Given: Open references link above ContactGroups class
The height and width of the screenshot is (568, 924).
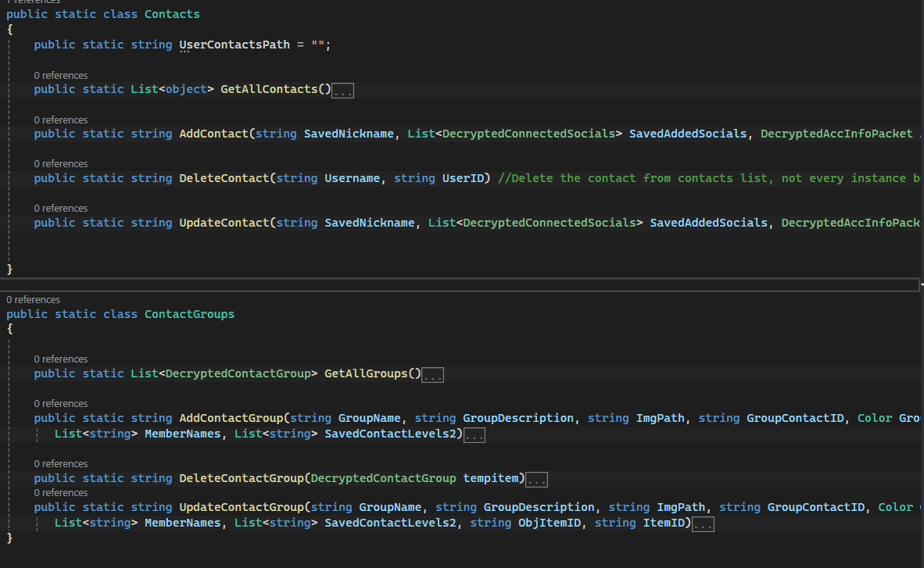Looking at the screenshot, I should (34, 300).
